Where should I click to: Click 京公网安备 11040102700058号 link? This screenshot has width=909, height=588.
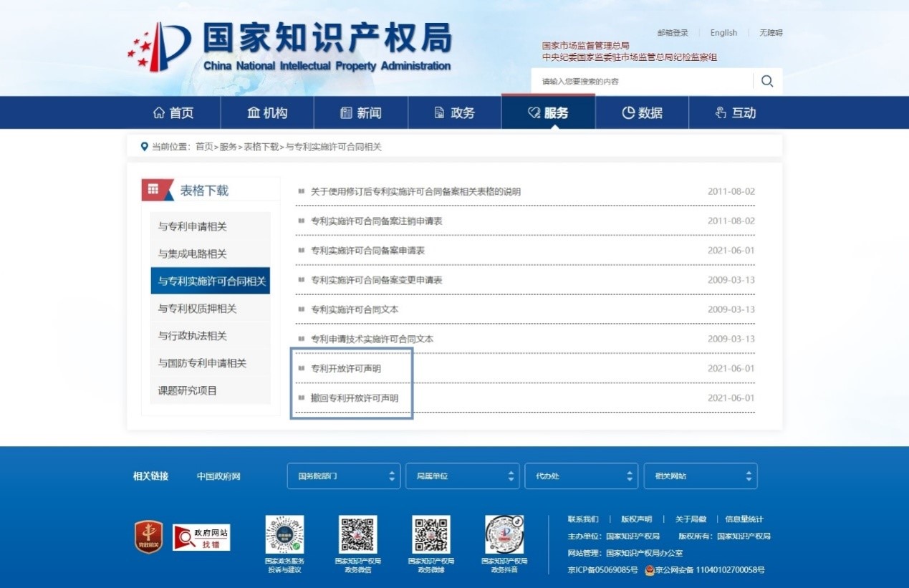coord(710,570)
